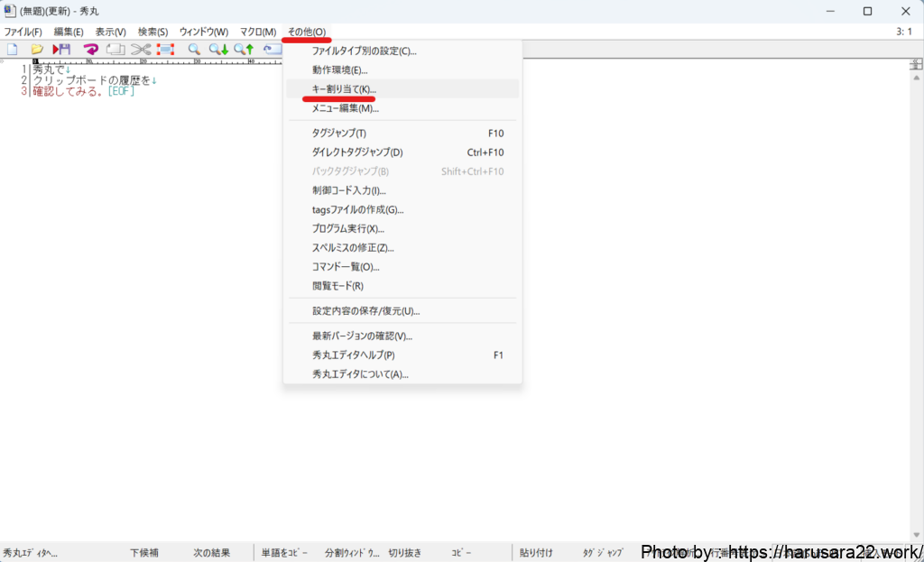Click 設定内容の保存/復元(U)... item
The image size is (924, 562).
click(x=365, y=311)
